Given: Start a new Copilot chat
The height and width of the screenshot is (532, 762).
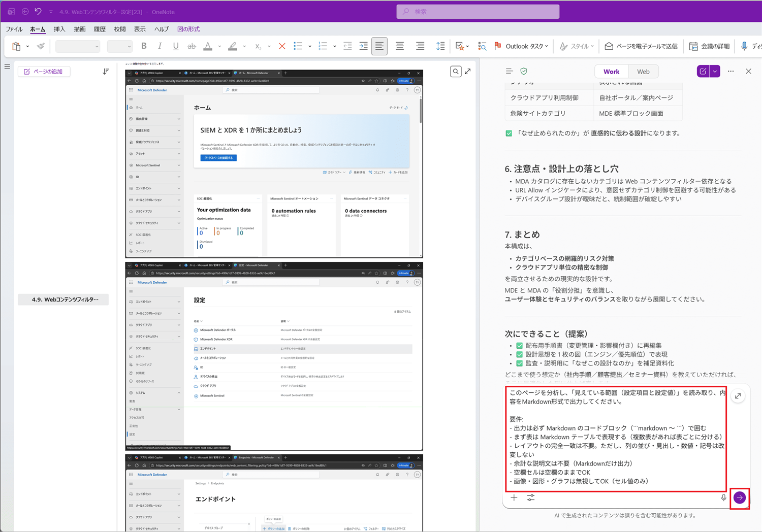Looking at the screenshot, I should click(703, 72).
